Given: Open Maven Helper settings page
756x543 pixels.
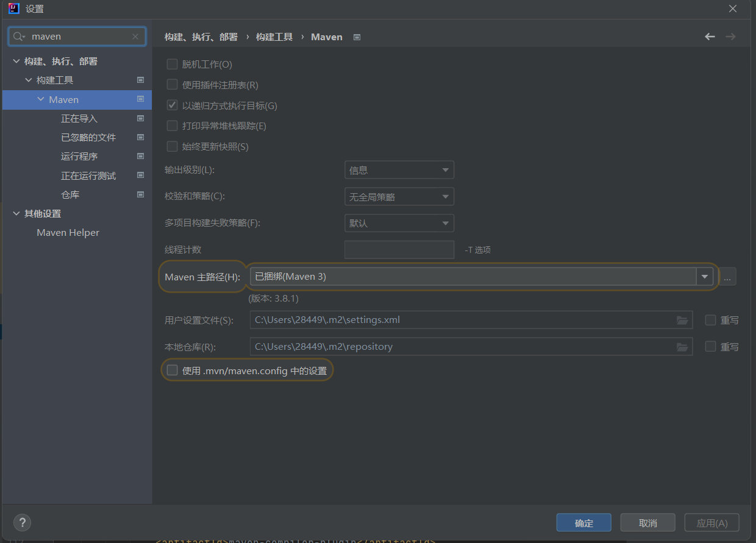Looking at the screenshot, I should (68, 233).
